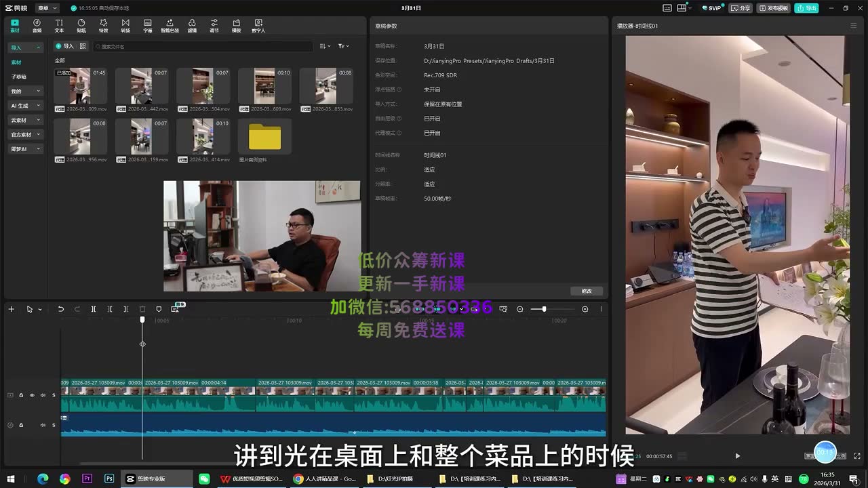This screenshot has width=868, height=488.
Task: Select the 2026-03...609.mov thumbnail
Action: click(264, 85)
